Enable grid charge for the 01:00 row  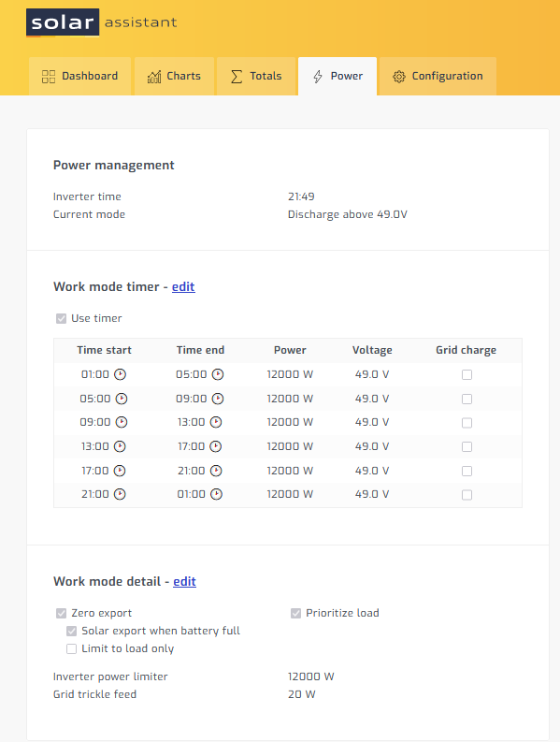(467, 375)
